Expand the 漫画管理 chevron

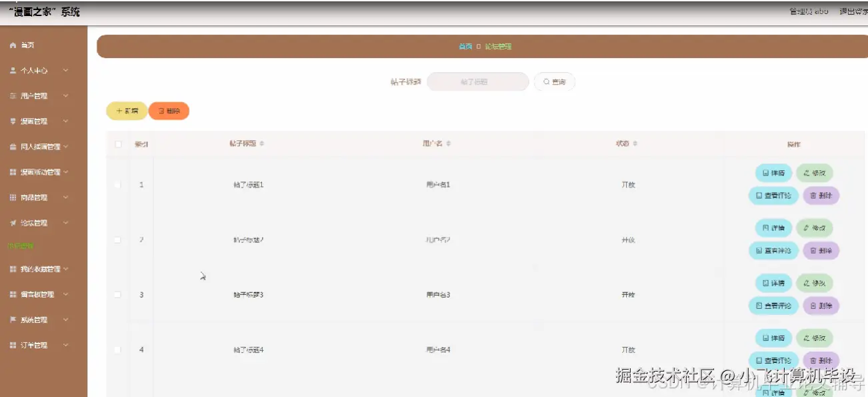coord(65,121)
